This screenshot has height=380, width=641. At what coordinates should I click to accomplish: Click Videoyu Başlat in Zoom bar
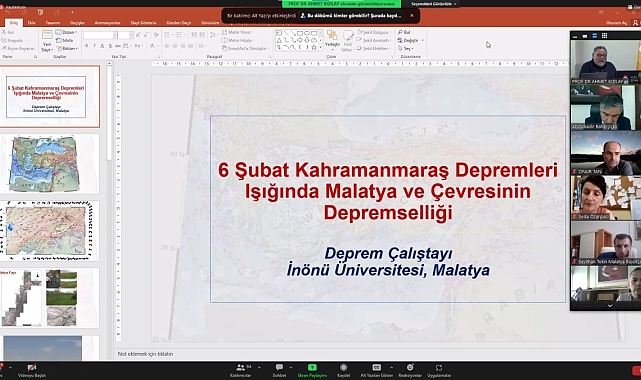pyautogui.click(x=32, y=370)
